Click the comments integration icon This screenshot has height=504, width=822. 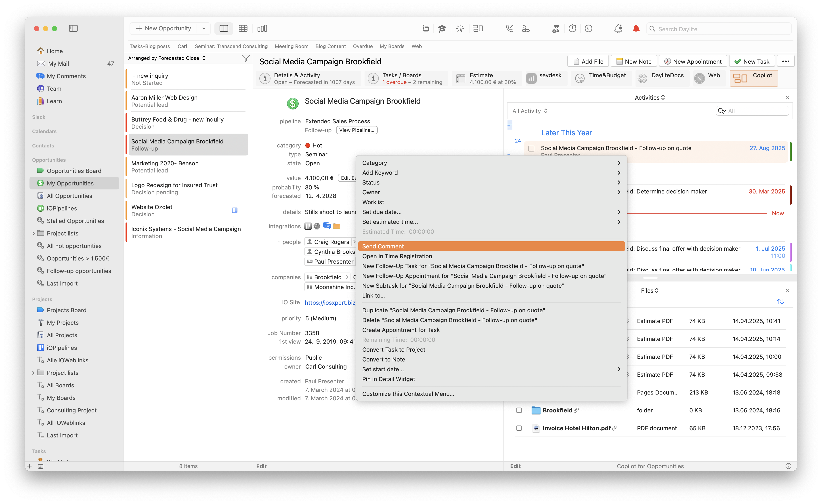click(327, 226)
